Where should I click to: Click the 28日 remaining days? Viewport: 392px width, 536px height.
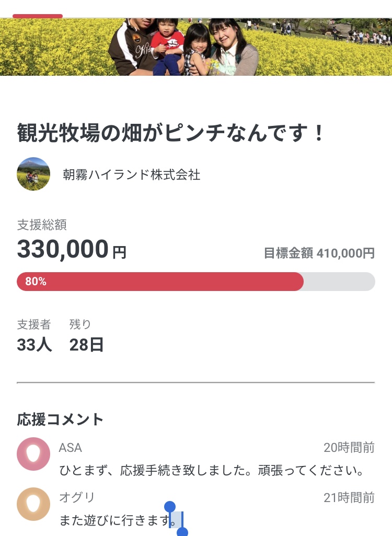click(x=86, y=345)
